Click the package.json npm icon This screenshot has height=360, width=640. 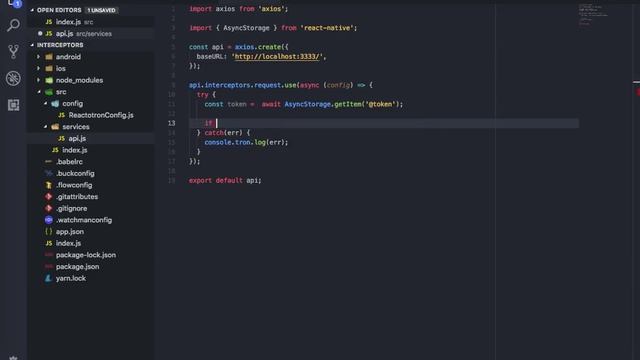coord(49,267)
